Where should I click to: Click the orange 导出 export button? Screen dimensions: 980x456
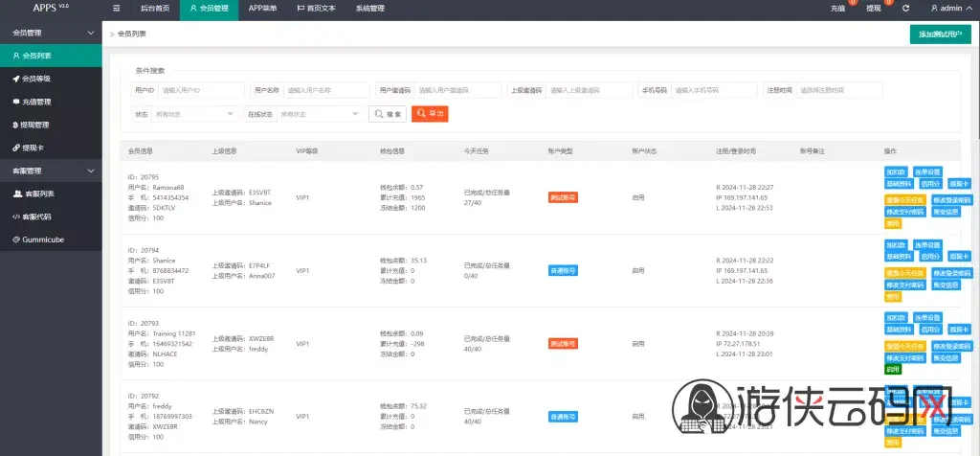click(x=430, y=114)
